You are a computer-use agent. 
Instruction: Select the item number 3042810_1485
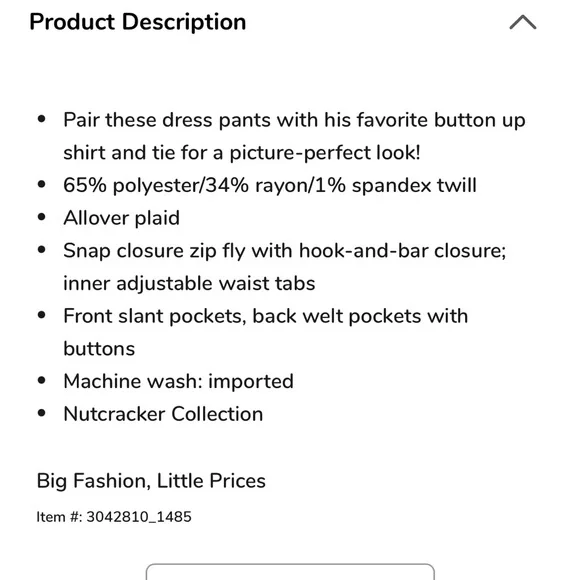pos(139,517)
